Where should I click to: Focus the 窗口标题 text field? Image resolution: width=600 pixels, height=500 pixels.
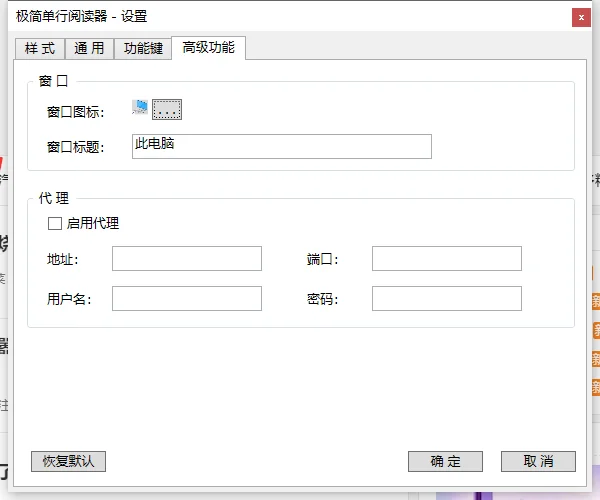282,146
